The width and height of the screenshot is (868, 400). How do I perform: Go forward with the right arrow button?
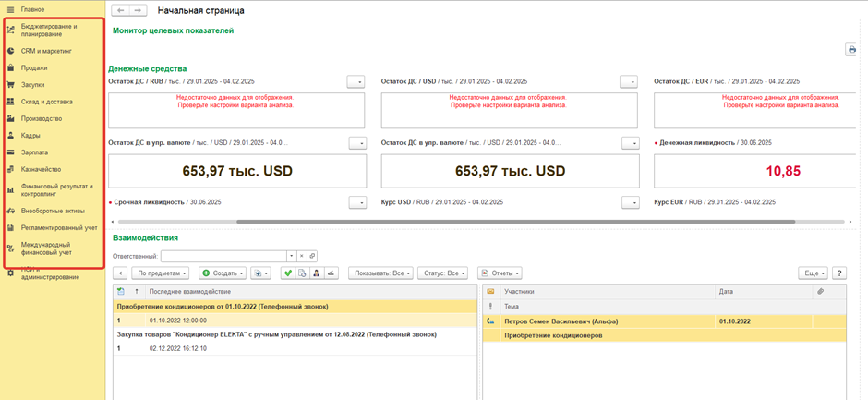pyautogui.click(x=139, y=10)
